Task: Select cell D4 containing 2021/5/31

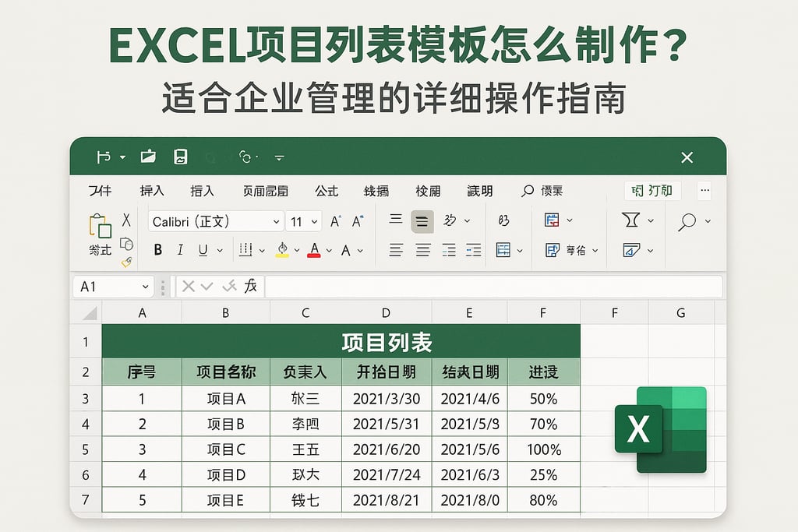Action: click(x=385, y=424)
